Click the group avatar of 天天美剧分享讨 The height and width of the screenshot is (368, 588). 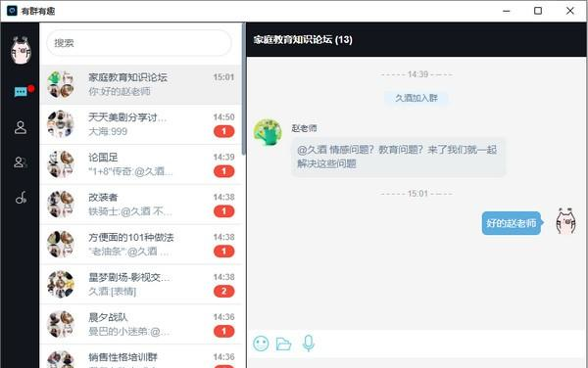pyautogui.click(x=61, y=124)
